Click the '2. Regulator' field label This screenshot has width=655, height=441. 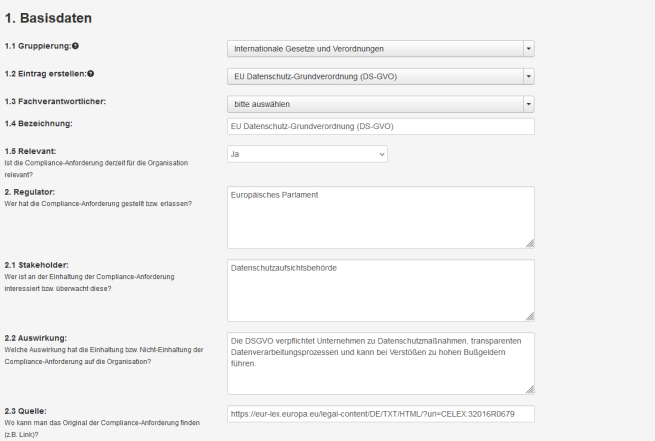tap(30, 191)
